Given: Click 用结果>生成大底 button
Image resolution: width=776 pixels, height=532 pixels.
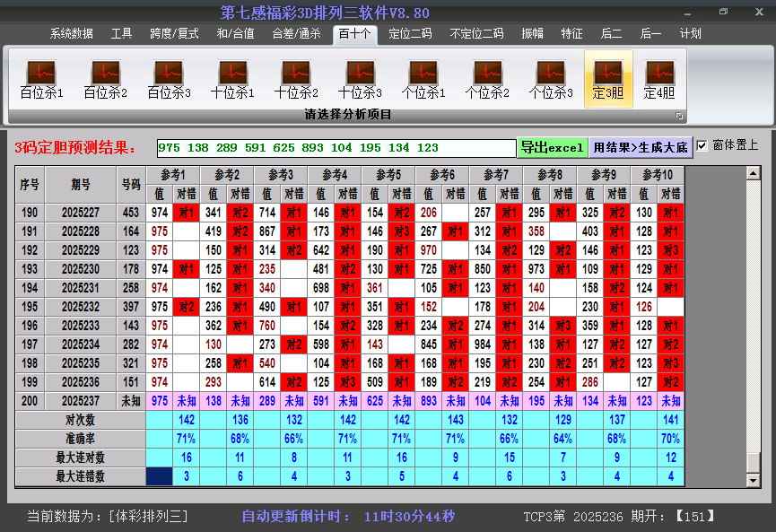Looking at the screenshot, I should pos(641,147).
